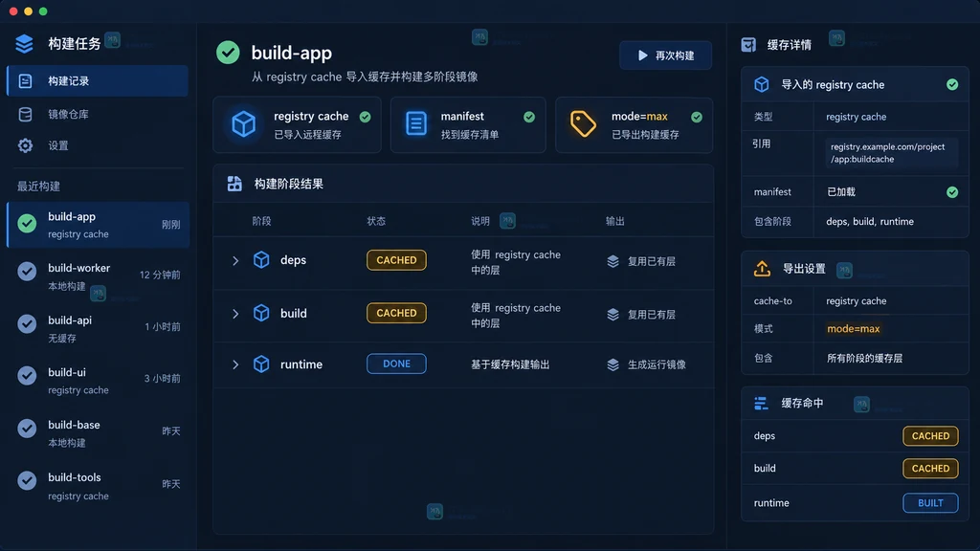The height and width of the screenshot is (551, 980).
Task: Click the CACHED badge beside build in 缓存命中
Action: pos(930,469)
